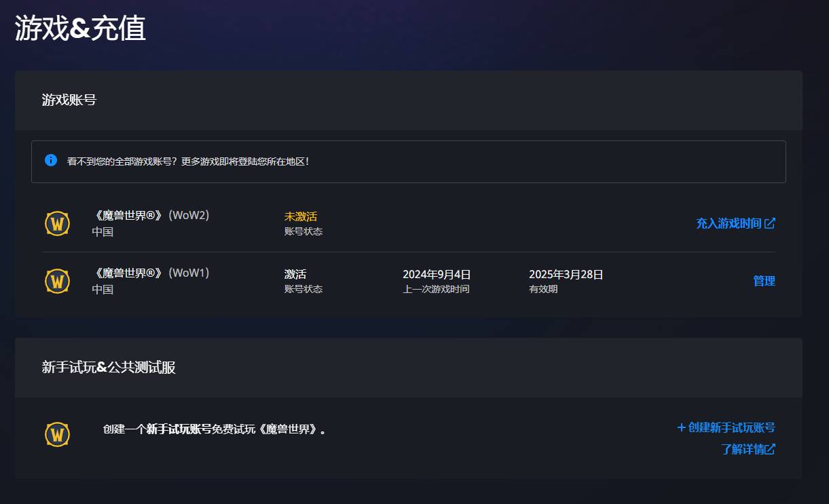
Task: Click the external-link icon next to 充入游戏时间
Action: pos(770,223)
